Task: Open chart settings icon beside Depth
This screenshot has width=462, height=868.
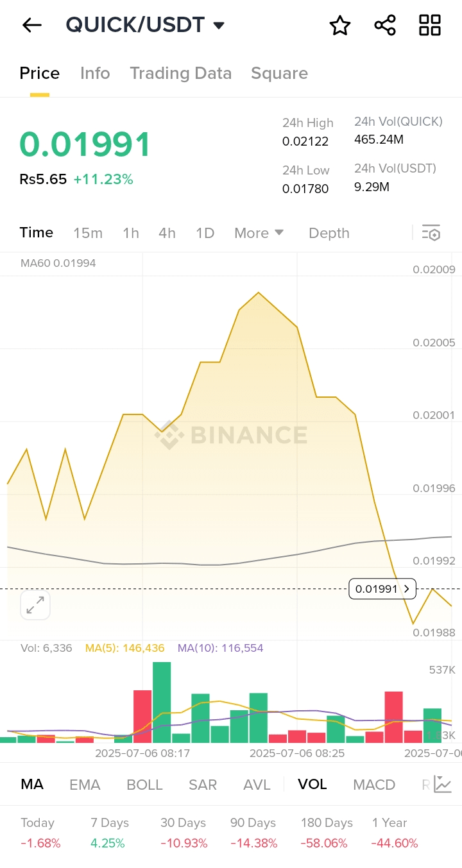Action: click(431, 233)
